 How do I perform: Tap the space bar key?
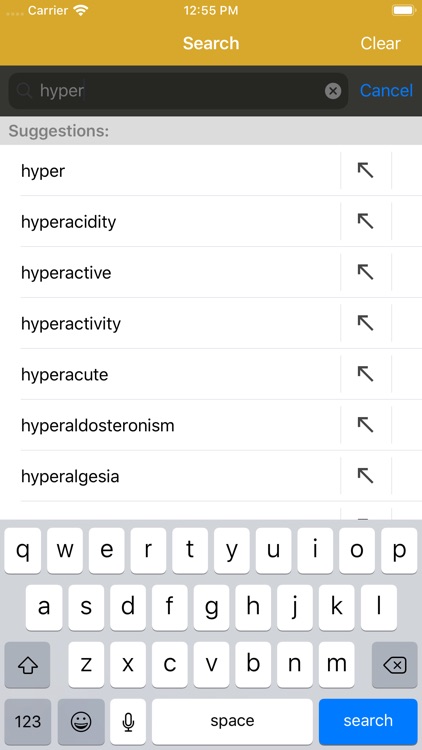232,721
